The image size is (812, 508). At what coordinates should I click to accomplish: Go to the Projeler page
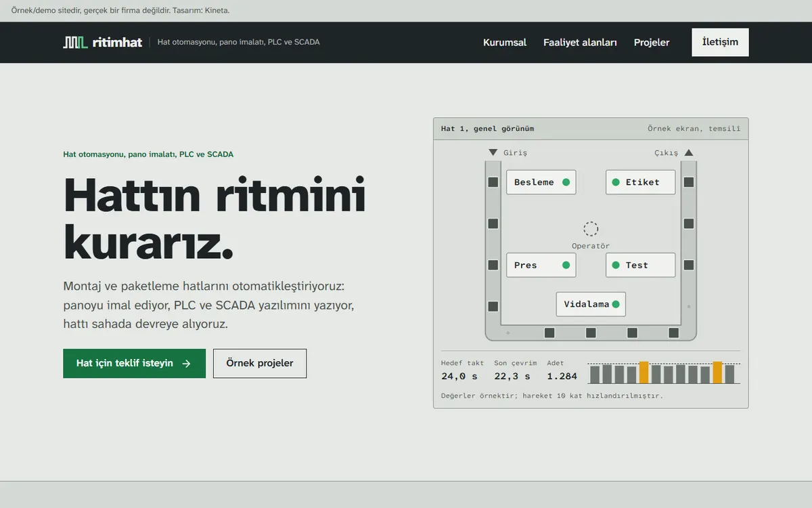click(652, 43)
